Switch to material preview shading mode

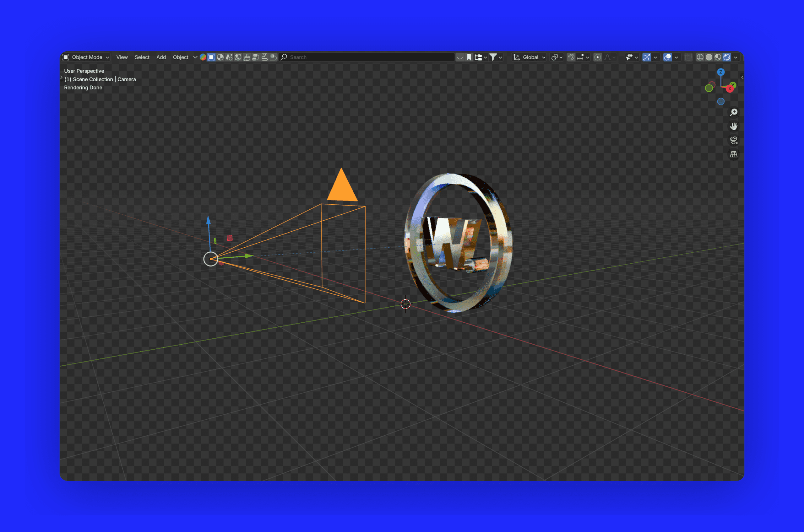(718, 57)
